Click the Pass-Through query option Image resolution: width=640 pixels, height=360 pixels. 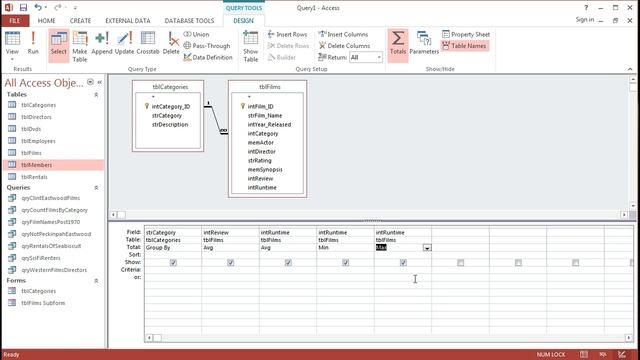point(207,46)
